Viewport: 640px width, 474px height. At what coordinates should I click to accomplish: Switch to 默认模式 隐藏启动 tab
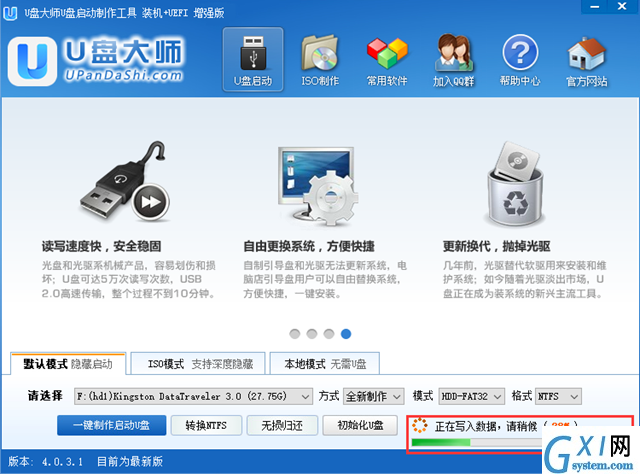pos(68,364)
